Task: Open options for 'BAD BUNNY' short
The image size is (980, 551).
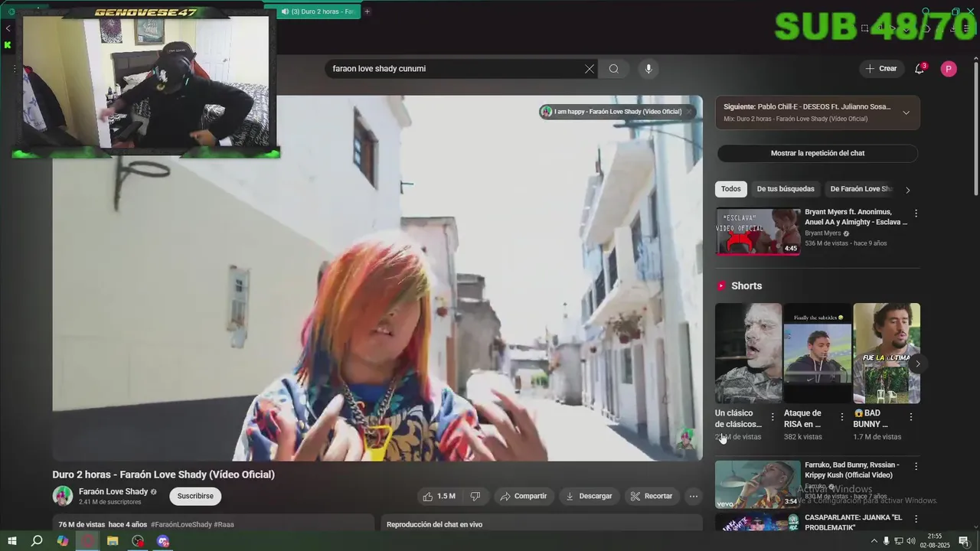Action: pos(910,417)
